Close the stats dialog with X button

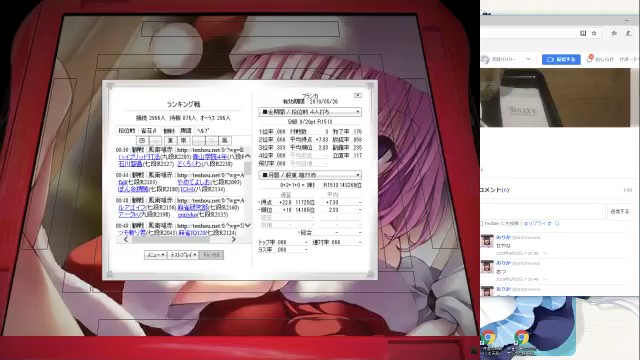(x=358, y=95)
